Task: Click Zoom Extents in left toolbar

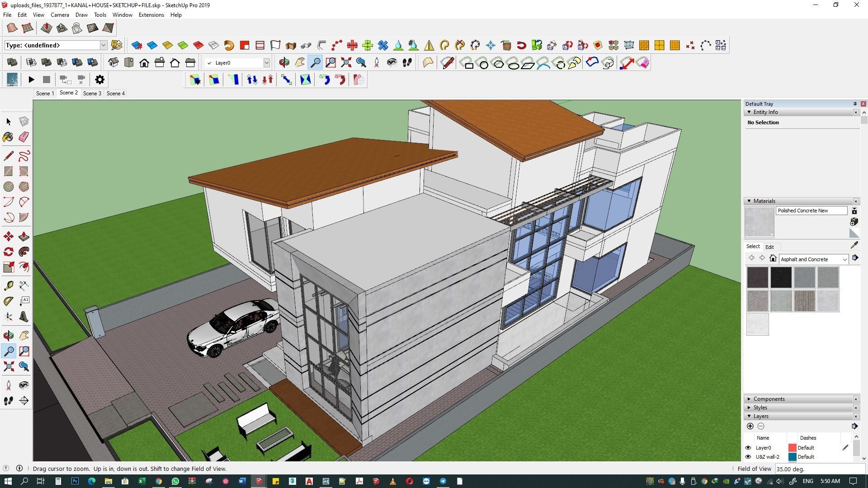Action: (x=9, y=366)
